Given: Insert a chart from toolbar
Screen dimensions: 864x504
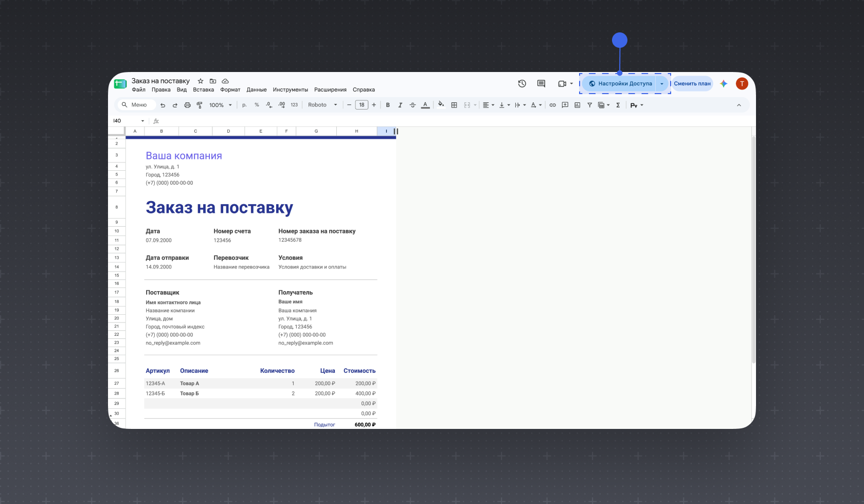Looking at the screenshot, I should [578, 105].
